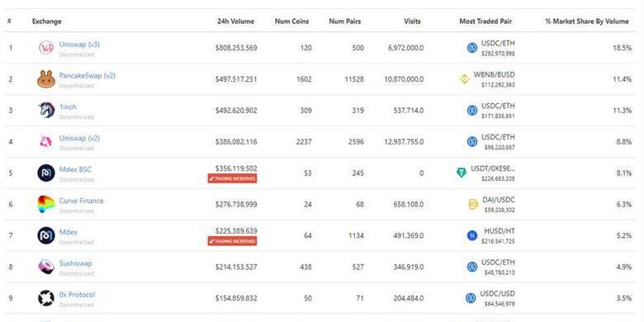
Task: Open the Mdex BSC exchange link
Action: coord(76,169)
